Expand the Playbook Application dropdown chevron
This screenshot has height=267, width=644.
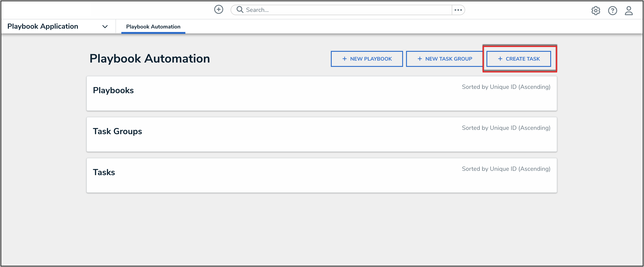105,27
